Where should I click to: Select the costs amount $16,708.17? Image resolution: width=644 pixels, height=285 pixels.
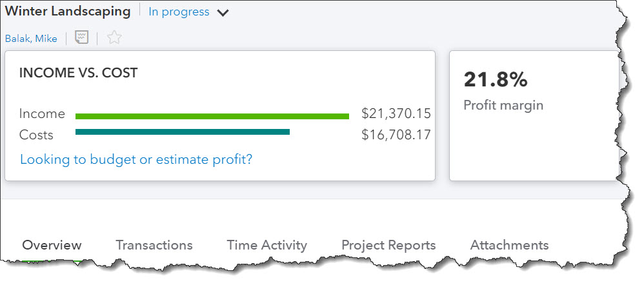396,135
